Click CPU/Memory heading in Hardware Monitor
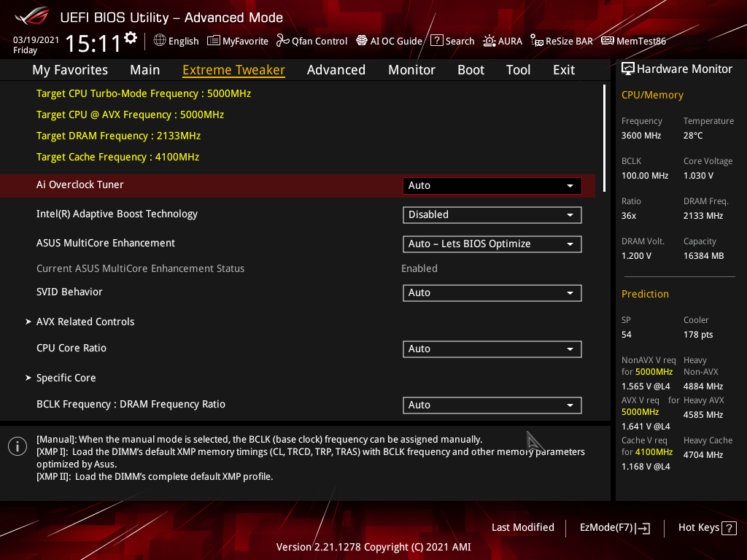Image resolution: width=747 pixels, height=560 pixels. point(652,96)
